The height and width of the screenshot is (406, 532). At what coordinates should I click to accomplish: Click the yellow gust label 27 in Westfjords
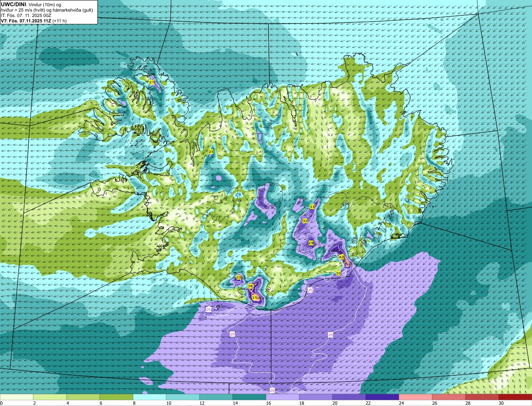pyautogui.click(x=152, y=83)
